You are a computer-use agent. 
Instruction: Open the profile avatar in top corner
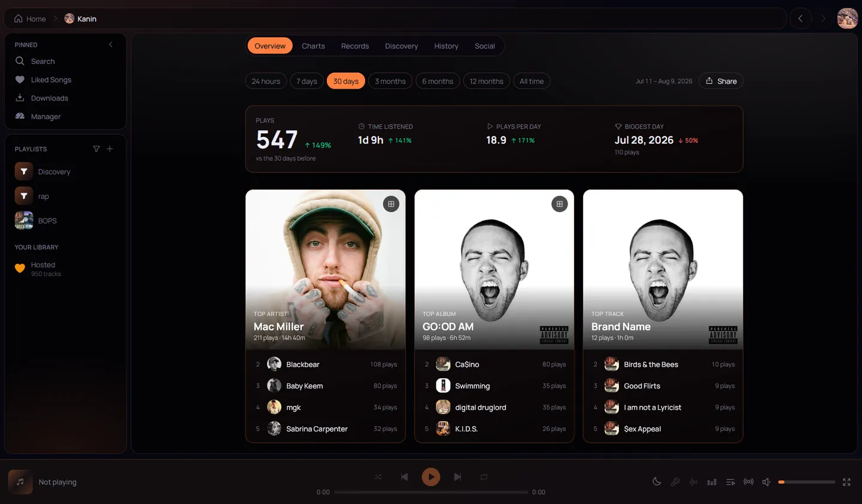click(847, 19)
